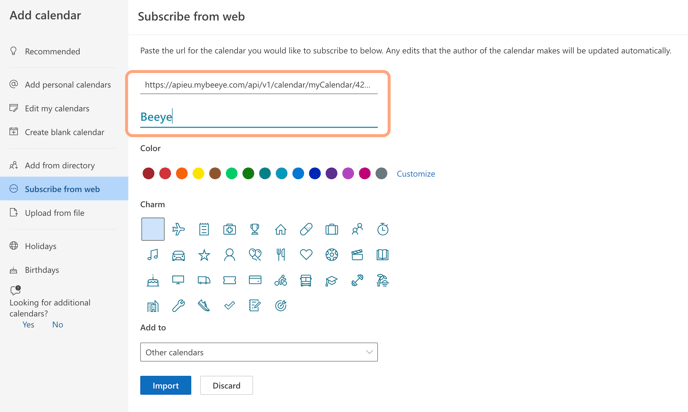Click the calendar name field 'Beeye'
The height and width of the screenshot is (412, 688).
(x=258, y=117)
